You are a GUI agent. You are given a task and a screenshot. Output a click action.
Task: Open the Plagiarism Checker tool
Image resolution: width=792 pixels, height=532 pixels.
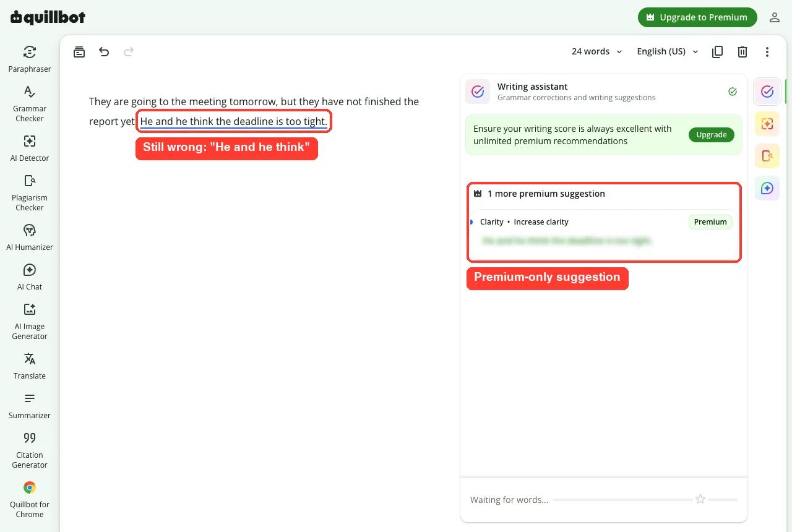(x=30, y=192)
